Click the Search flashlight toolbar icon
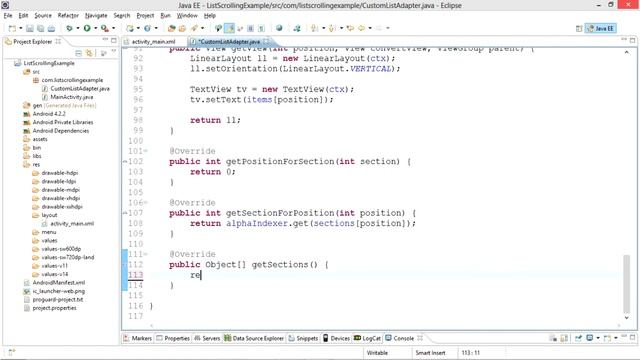 click(194, 28)
